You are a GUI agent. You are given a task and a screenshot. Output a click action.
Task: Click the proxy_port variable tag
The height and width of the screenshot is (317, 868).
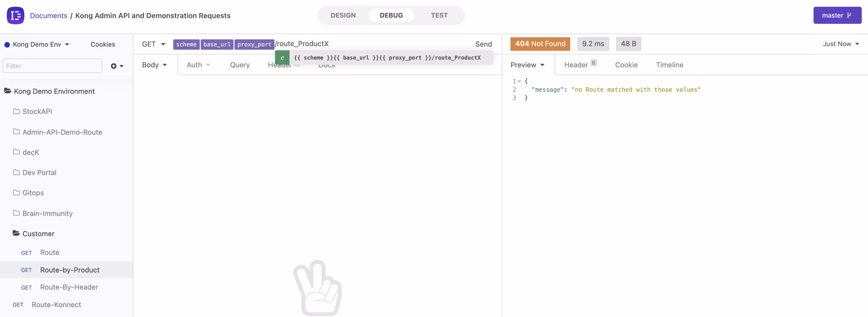click(x=254, y=45)
